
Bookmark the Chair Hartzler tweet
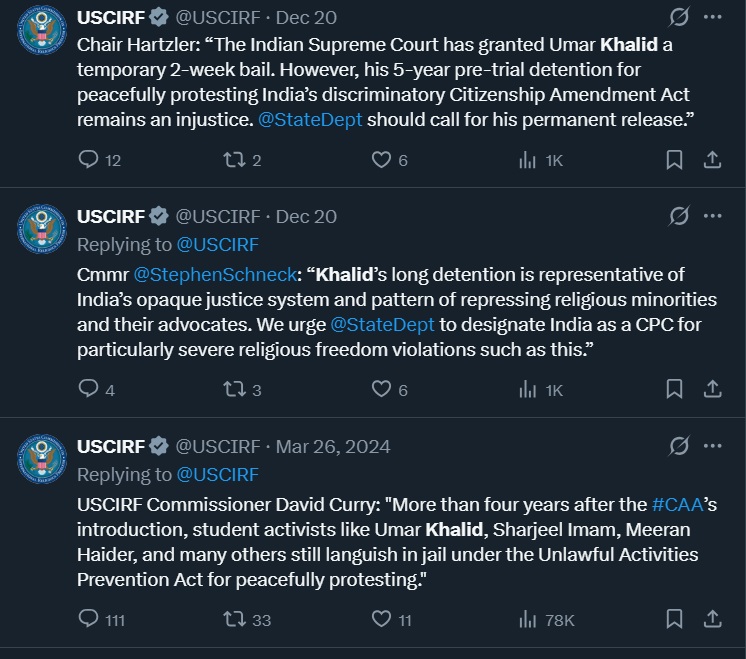(x=675, y=160)
